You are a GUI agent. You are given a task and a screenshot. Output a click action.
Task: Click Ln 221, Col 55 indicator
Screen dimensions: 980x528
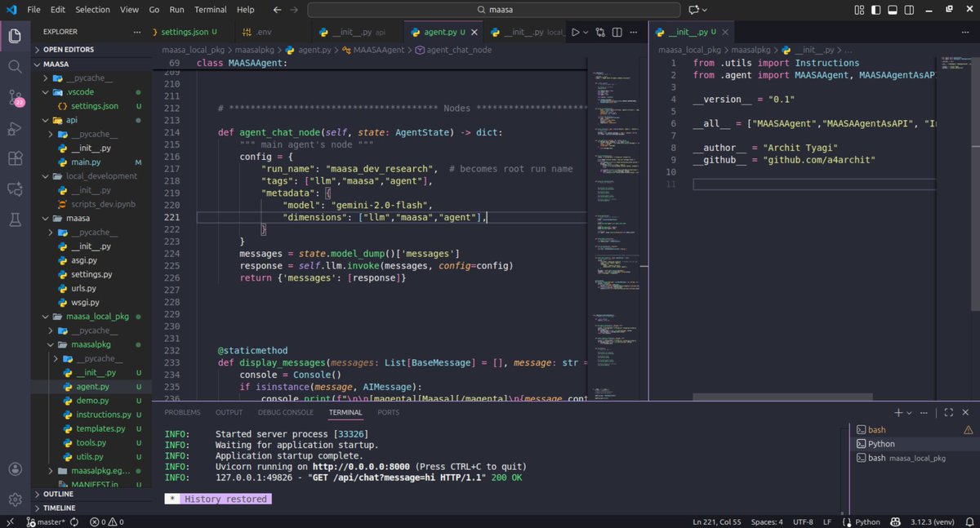click(716, 521)
